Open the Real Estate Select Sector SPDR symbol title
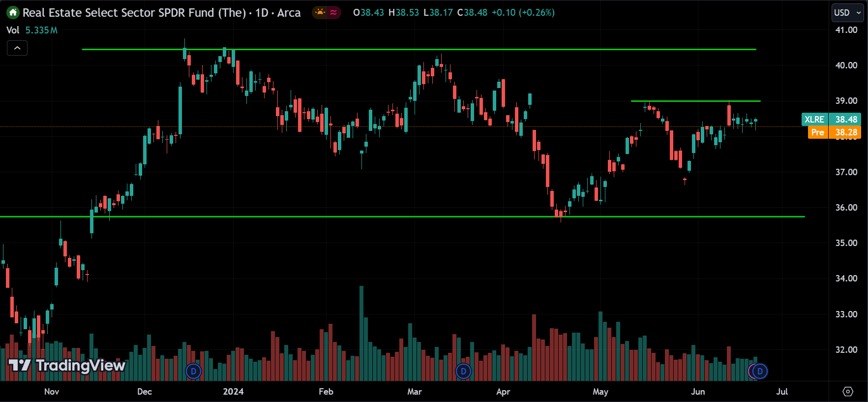 (x=161, y=13)
